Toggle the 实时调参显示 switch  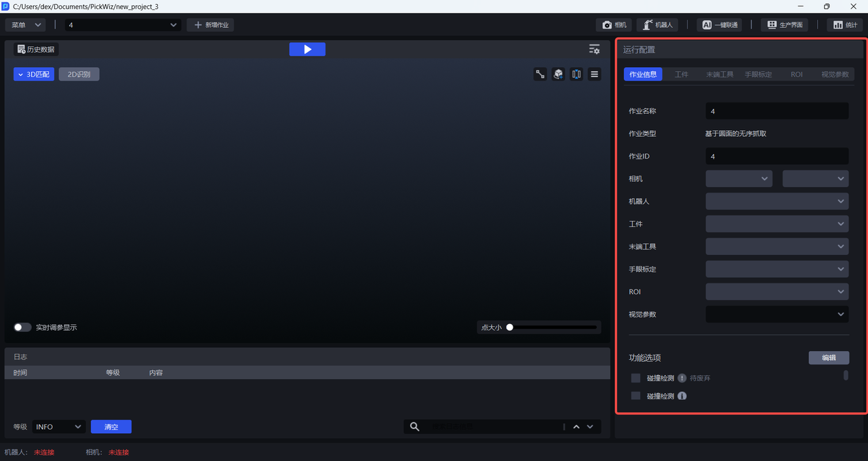(22, 327)
